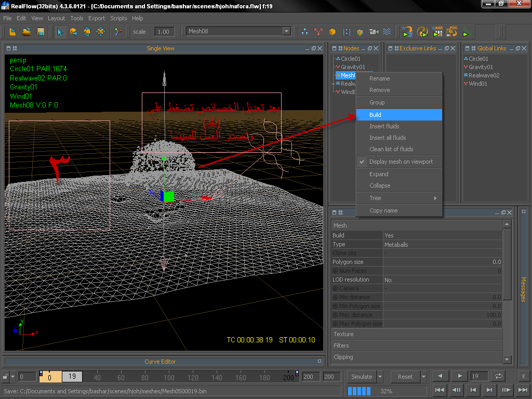Click the Open scene folder icon
Viewport: 532px width, 399px height.
click(x=26, y=32)
